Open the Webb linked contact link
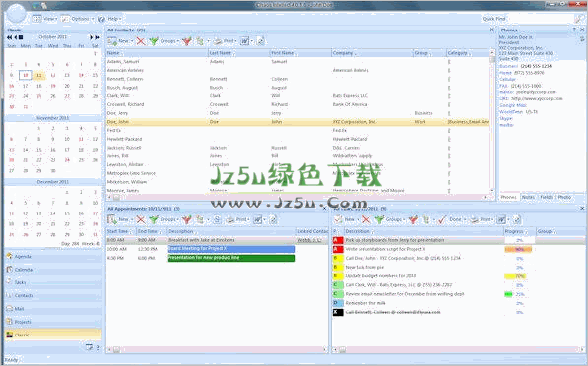The image size is (588, 366). coord(309,240)
